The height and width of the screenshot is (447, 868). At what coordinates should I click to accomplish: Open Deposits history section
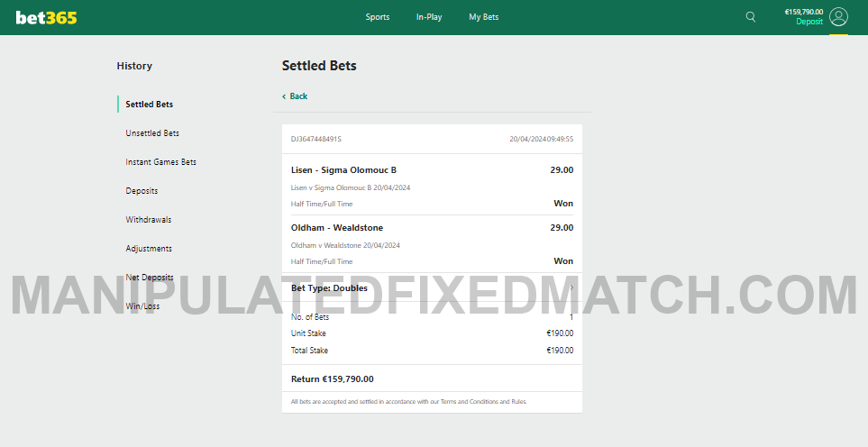[142, 191]
